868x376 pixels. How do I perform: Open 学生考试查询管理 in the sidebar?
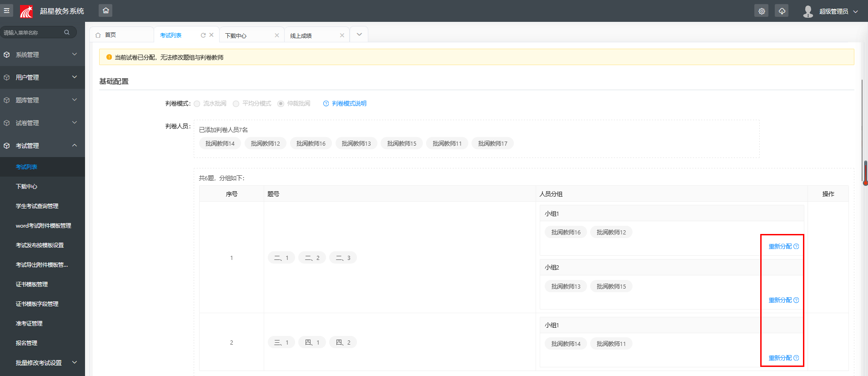37,206
